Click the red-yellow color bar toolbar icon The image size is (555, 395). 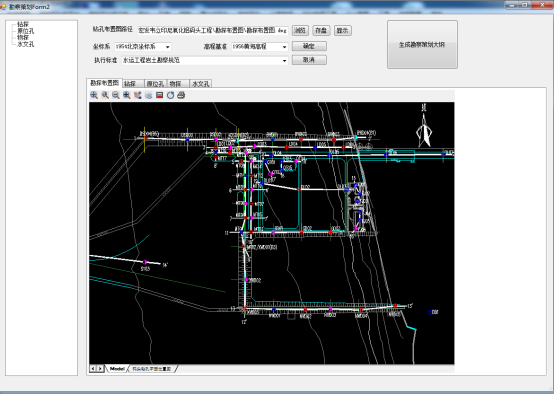pos(160,95)
